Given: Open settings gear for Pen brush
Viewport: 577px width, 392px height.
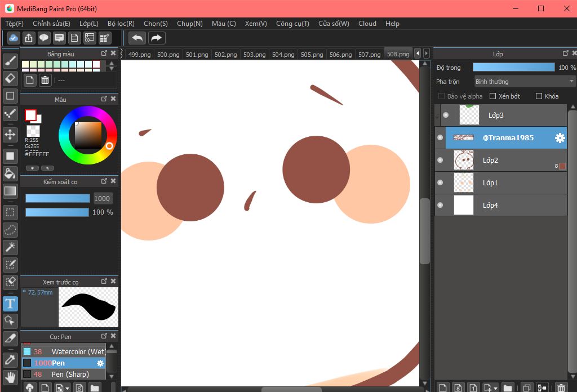Looking at the screenshot, I should (100, 363).
